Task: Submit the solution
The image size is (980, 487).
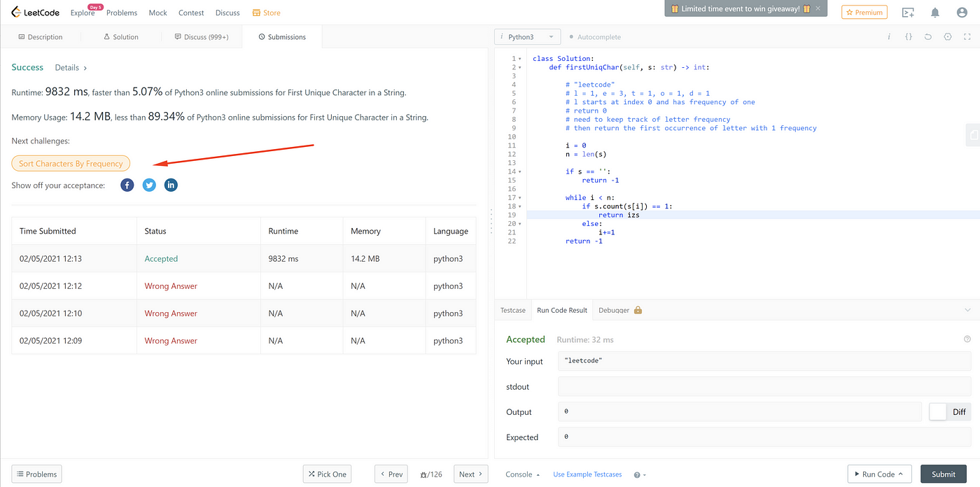Action: (943, 474)
